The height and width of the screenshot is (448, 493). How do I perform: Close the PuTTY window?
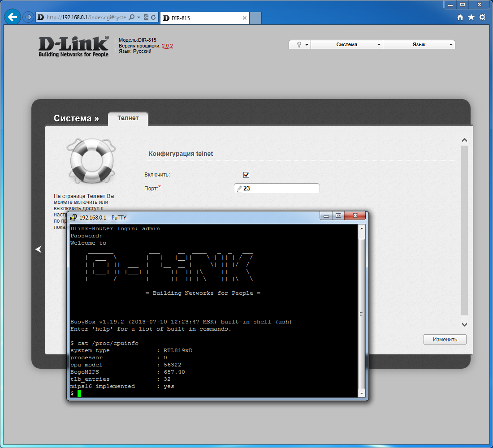355,216
